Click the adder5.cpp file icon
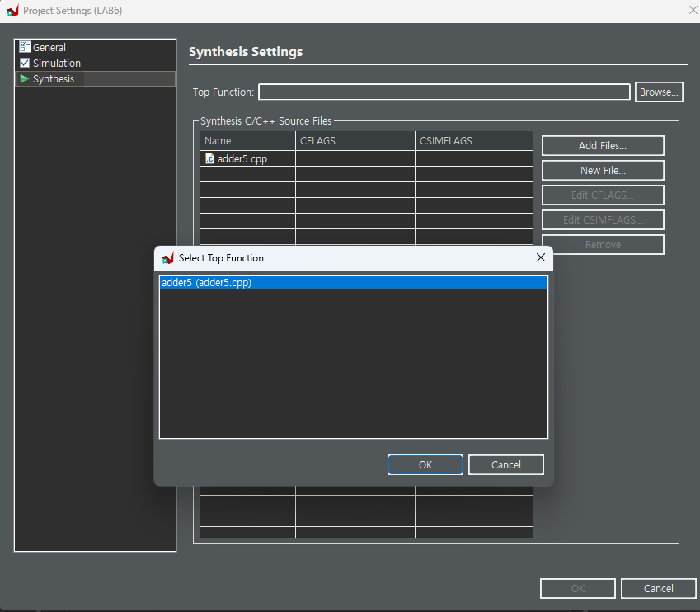This screenshot has width=700, height=612. pyautogui.click(x=209, y=158)
